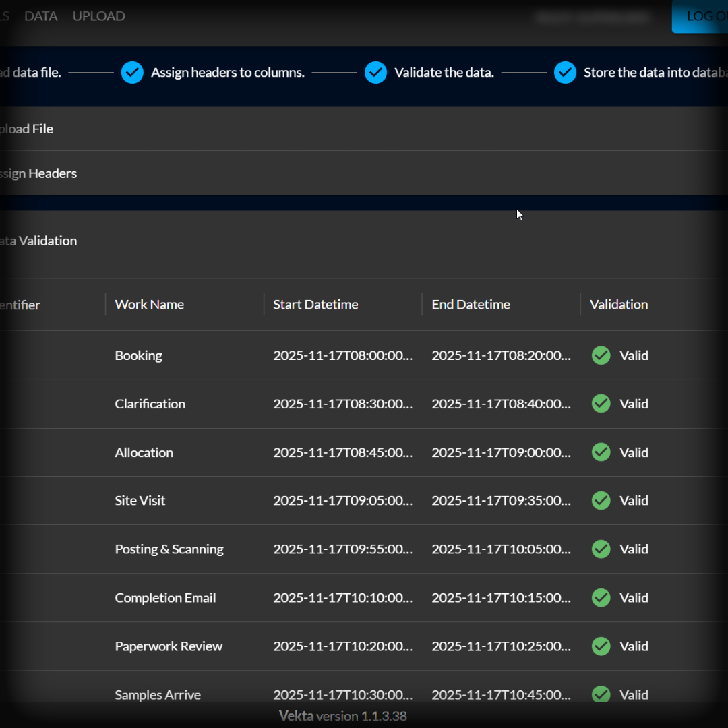Click the 'Store the data into database' step icon
This screenshot has width=728, height=728.
(565, 72)
